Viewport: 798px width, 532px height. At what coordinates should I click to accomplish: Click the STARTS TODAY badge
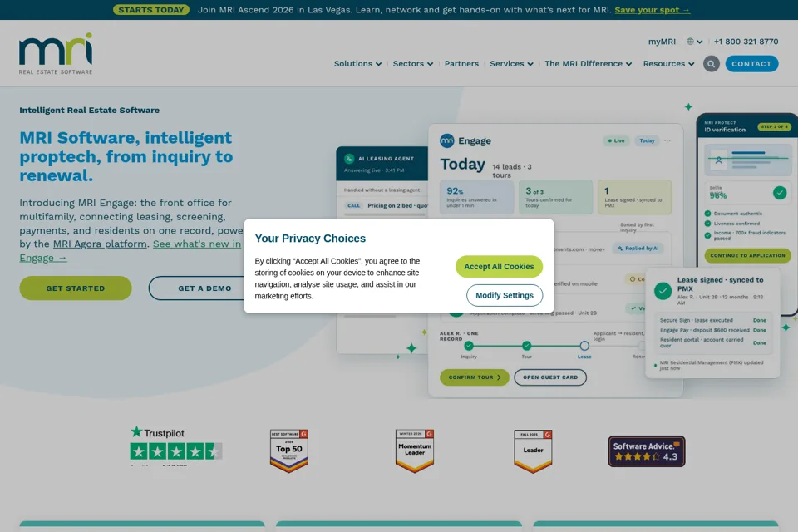click(x=151, y=10)
